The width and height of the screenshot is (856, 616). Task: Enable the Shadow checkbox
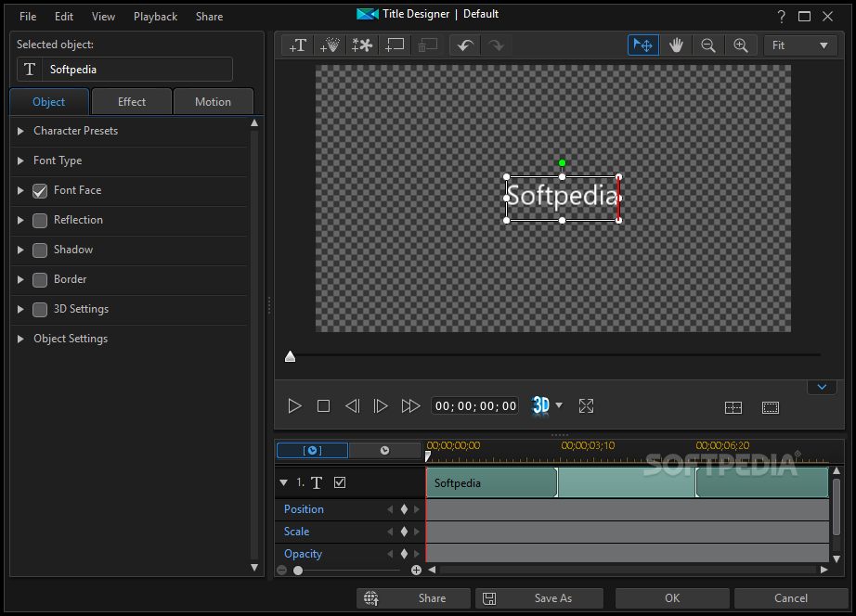tap(40, 250)
